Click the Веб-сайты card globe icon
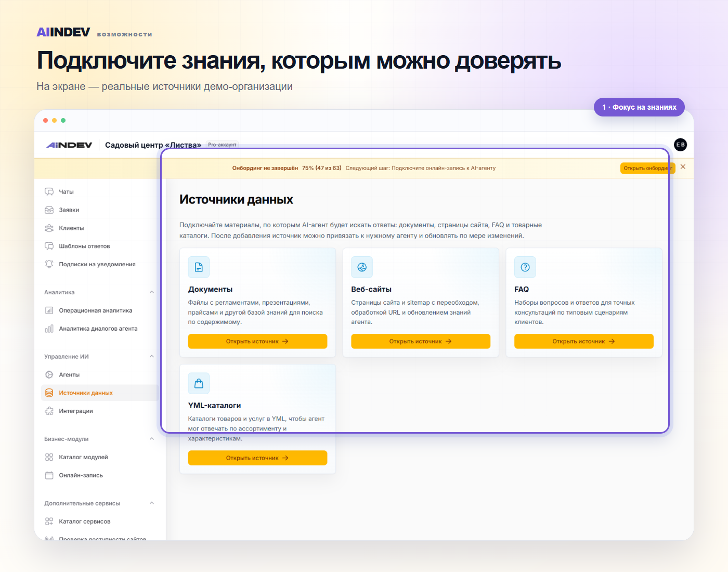 coord(362,267)
